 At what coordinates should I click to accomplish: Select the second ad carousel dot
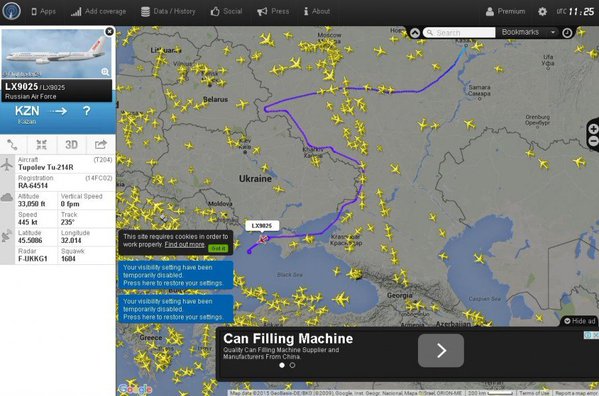point(292,365)
